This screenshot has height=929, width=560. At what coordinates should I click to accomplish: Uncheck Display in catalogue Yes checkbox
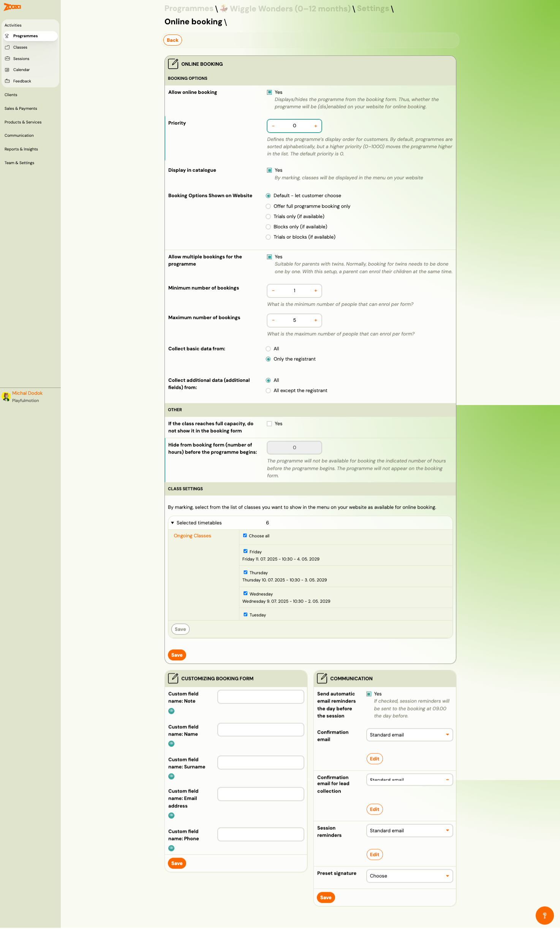pyautogui.click(x=269, y=170)
